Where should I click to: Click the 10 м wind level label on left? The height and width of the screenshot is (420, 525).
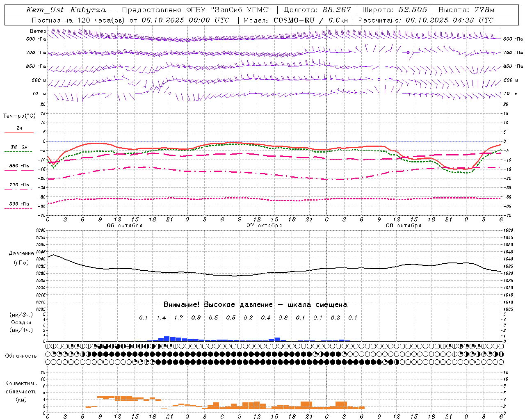[39, 94]
